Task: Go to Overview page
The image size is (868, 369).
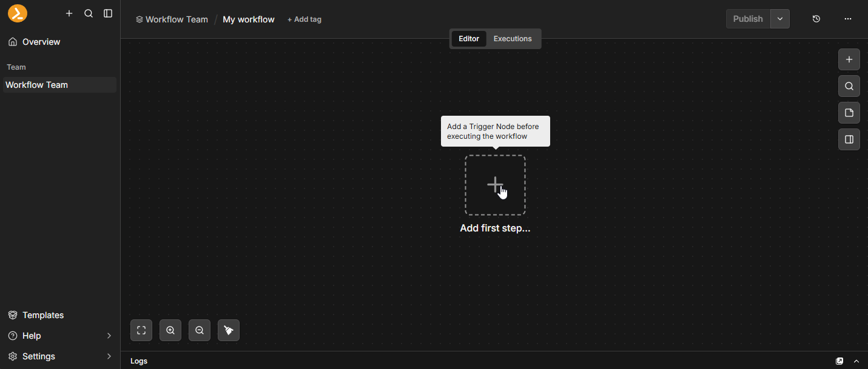Action: point(59,42)
